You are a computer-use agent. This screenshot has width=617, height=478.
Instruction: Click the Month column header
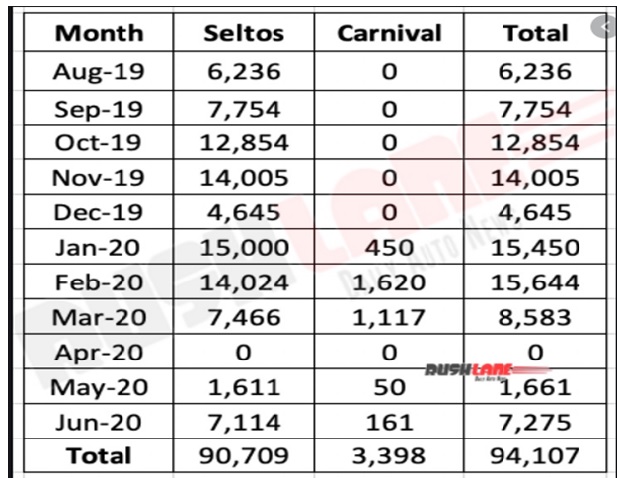pos(99,32)
